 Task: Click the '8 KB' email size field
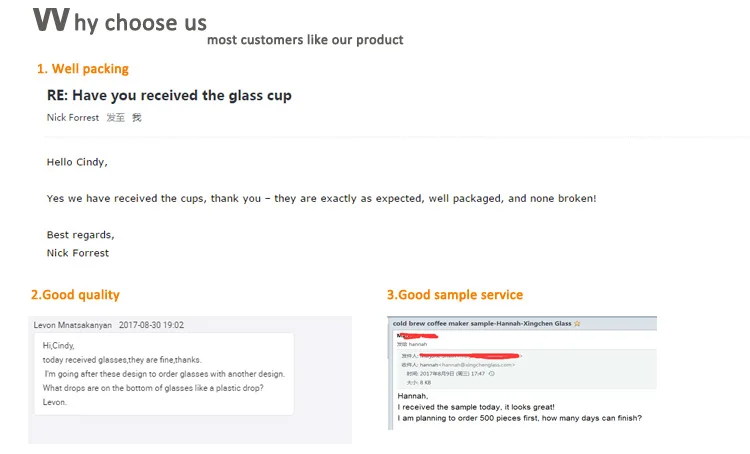[423, 382]
